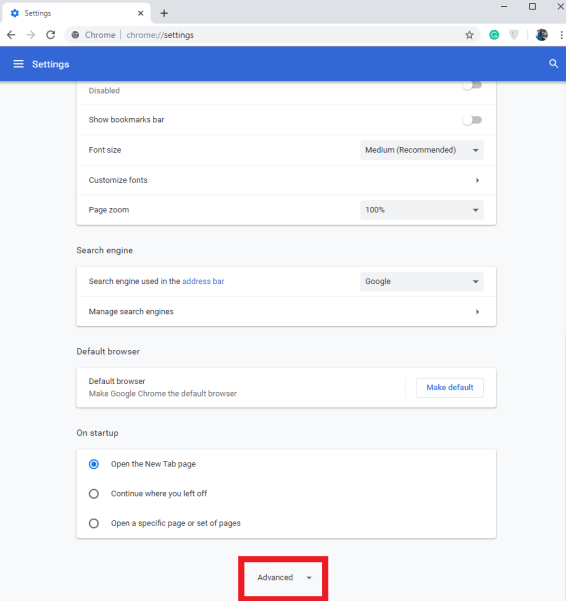This screenshot has width=566, height=601.
Task: Click the browser forward arrow
Action: 31,35
